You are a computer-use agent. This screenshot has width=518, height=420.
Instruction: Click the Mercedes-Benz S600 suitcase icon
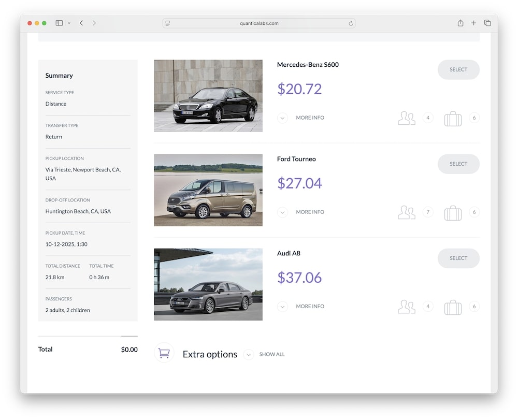pyautogui.click(x=453, y=119)
